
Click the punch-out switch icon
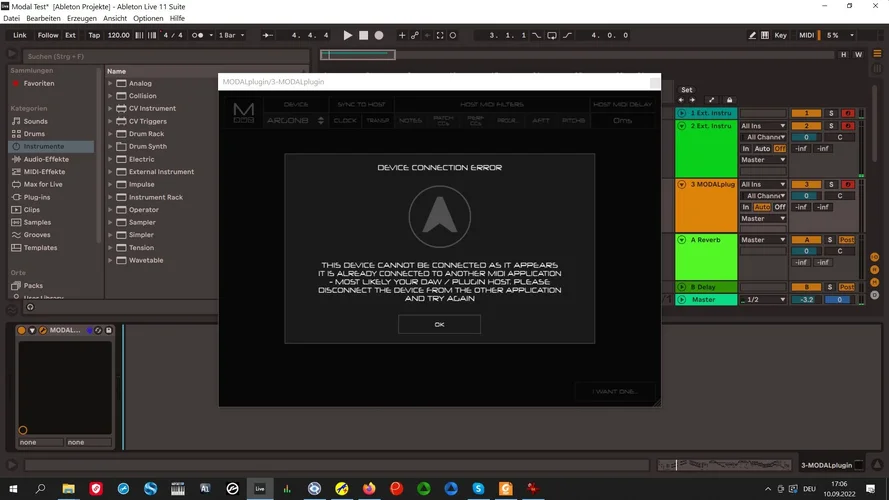click(x=568, y=35)
